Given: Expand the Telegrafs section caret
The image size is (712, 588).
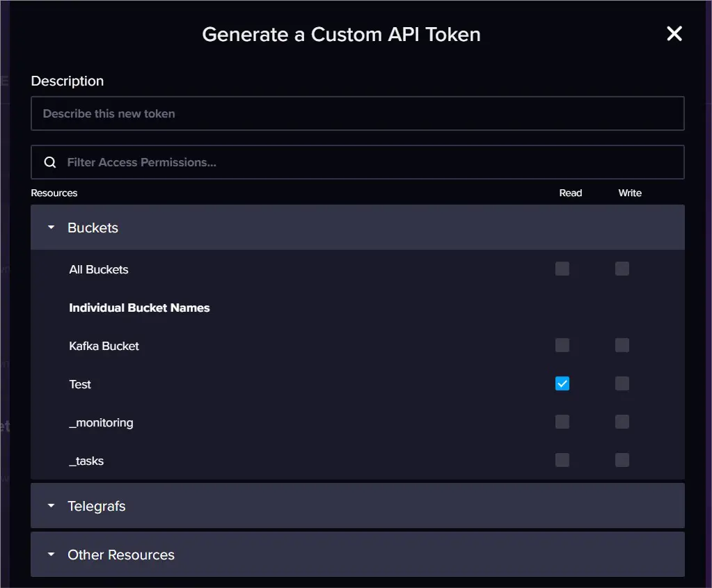Looking at the screenshot, I should [51, 506].
